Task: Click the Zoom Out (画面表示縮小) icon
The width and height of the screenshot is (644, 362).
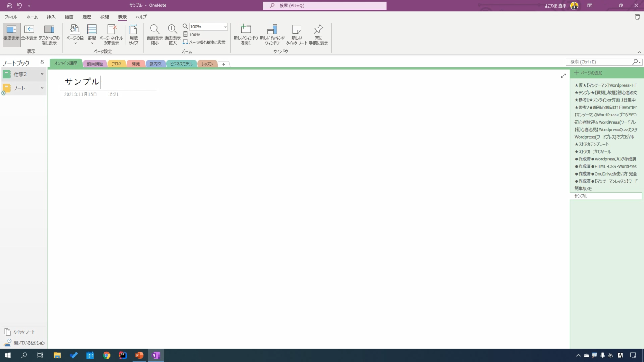Action: pyautogui.click(x=155, y=30)
